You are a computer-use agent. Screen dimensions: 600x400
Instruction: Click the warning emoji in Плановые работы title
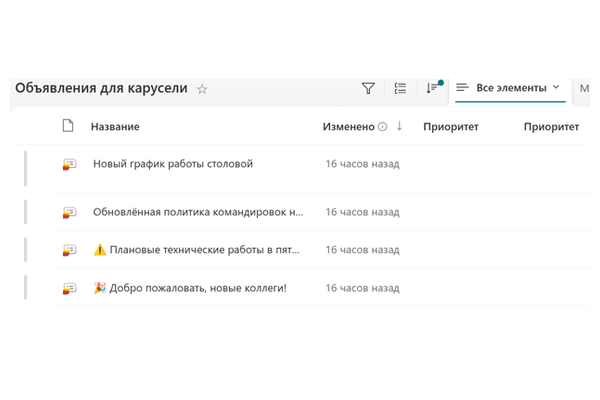point(100,250)
